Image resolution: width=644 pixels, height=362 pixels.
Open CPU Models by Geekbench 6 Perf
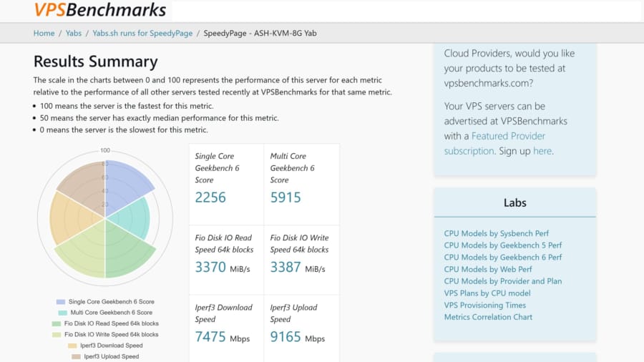[x=503, y=258]
